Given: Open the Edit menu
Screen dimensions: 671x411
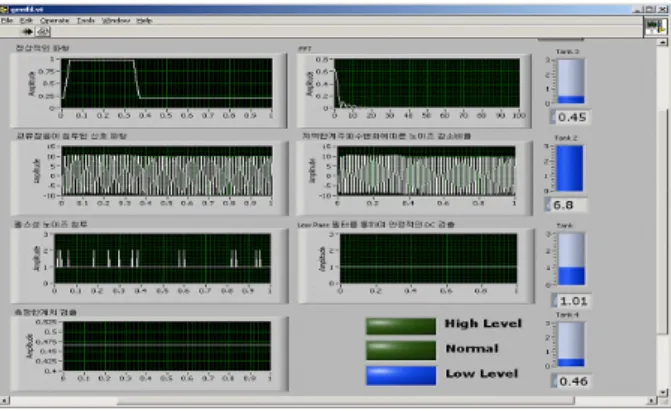Looking at the screenshot, I should (x=26, y=20).
